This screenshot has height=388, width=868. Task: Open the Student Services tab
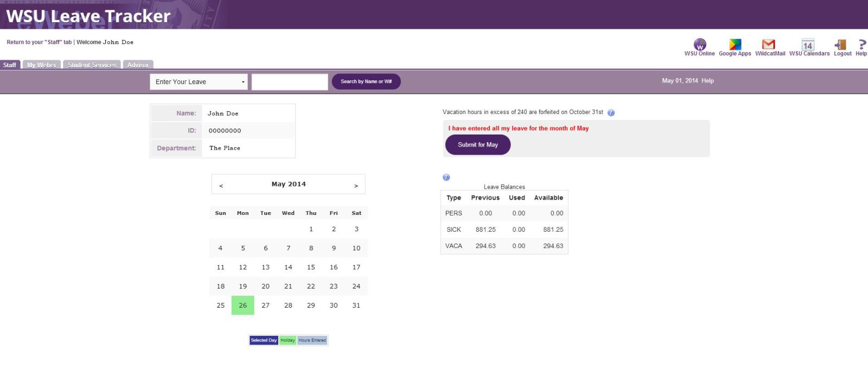pos(92,65)
